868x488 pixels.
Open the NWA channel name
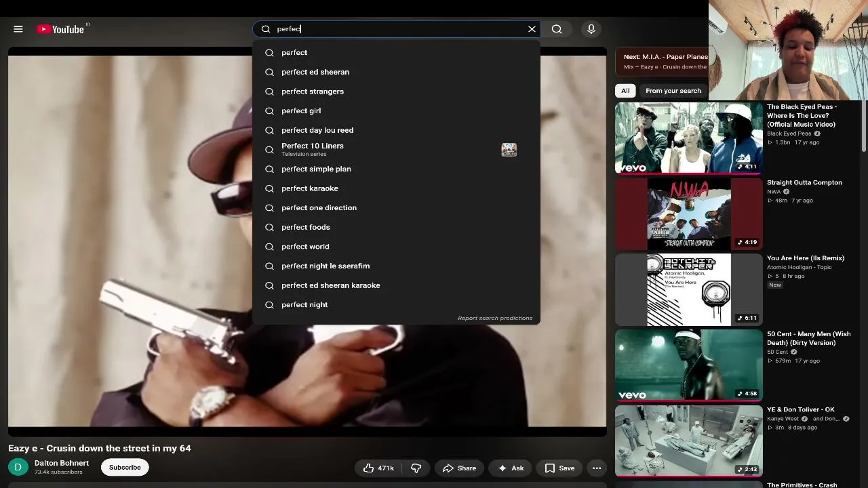point(774,192)
